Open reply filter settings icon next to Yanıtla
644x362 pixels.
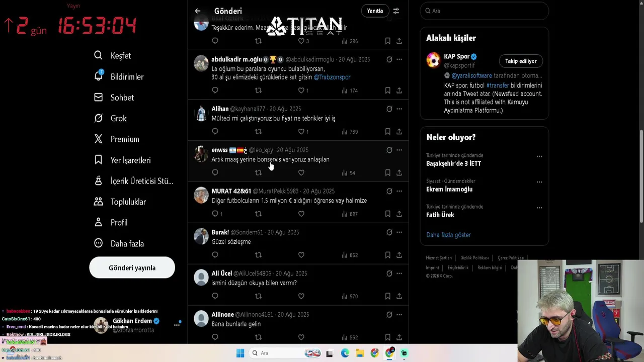tap(396, 11)
